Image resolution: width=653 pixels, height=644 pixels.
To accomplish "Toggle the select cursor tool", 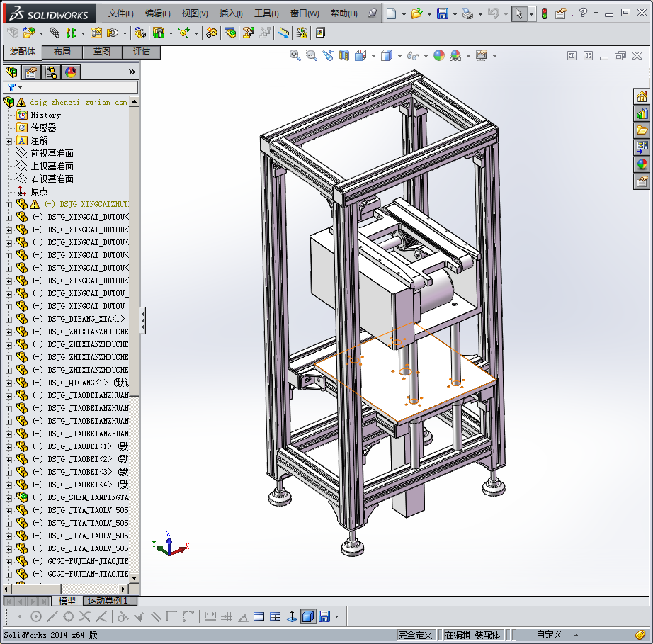I will click(x=518, y=13).
